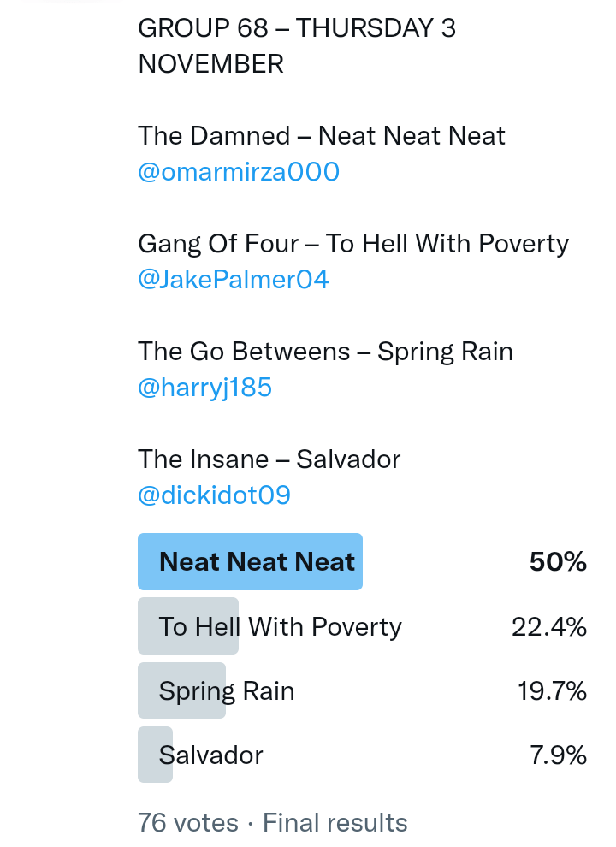Image resolution: width=616 pixels, height=847 pixels.
Task: Click the NOVEMBER heading word
Action: 210,64
